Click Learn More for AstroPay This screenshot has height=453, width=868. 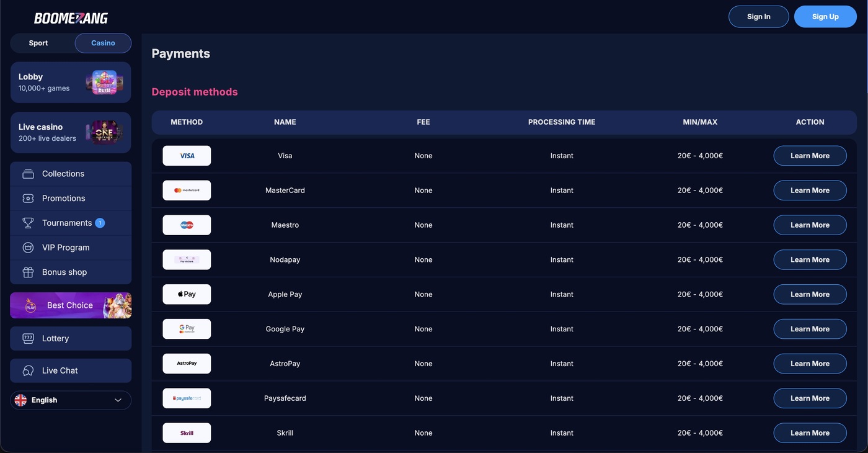pyautogui.click(x=810, y=364)
